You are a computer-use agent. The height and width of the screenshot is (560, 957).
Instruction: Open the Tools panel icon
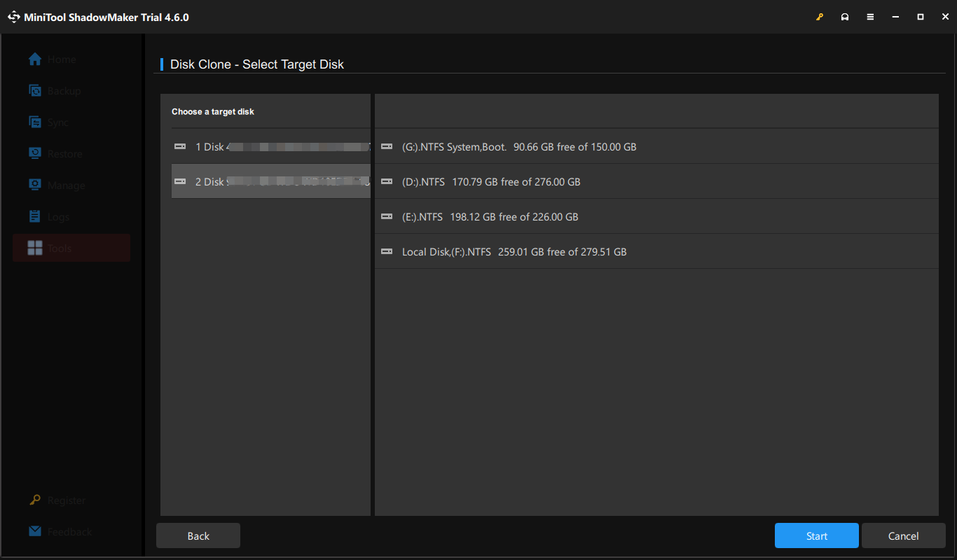[34, 248]
